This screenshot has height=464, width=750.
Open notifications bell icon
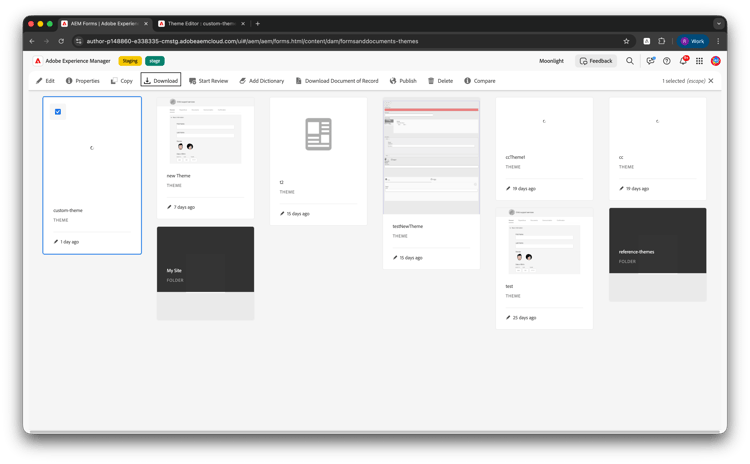[684, 61]
